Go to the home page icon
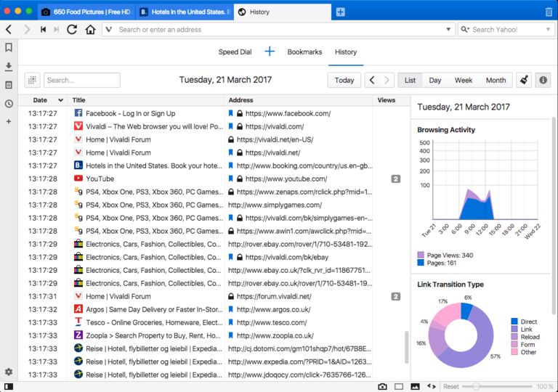This screenshot has width=558, height=392. pyautogui.click(x=90, y=30)
